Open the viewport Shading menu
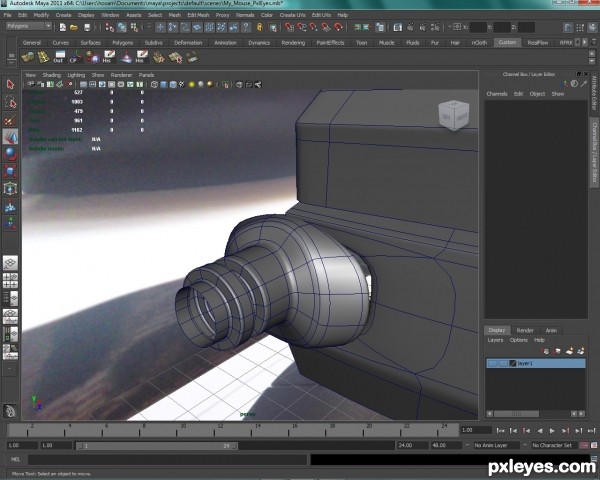Image resolution: width=600 pixels, height=480 pixels. (x=51, y=75)
